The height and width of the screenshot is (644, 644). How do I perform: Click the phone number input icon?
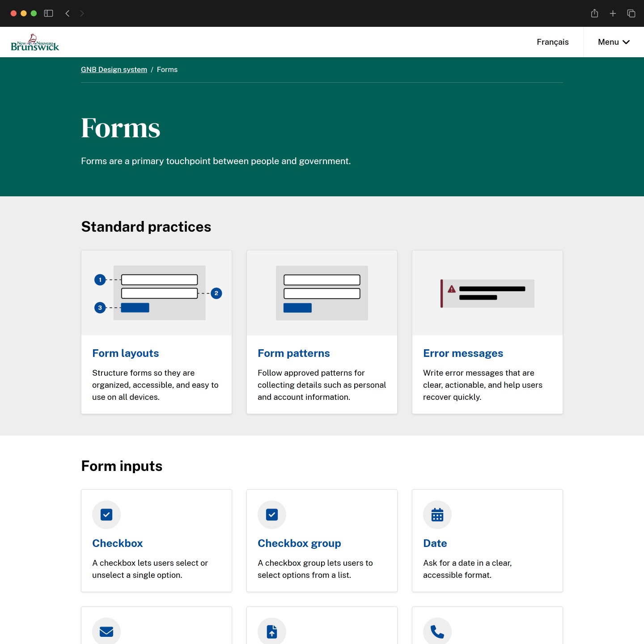coord(437,631)
